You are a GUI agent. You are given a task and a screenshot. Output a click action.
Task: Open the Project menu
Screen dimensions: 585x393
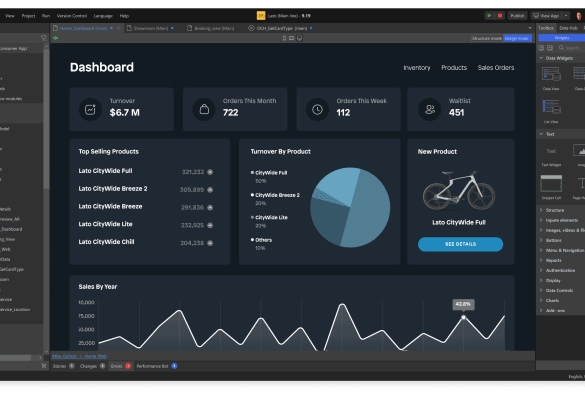28,16
